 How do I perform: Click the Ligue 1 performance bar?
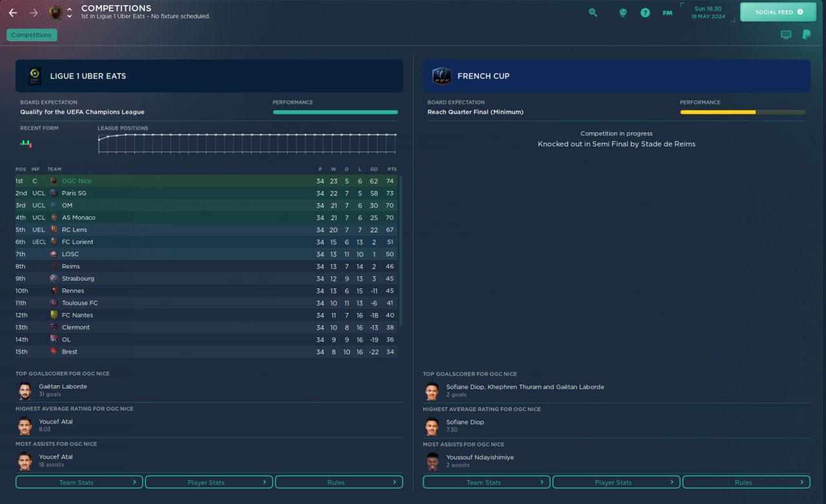(x=336, y=112)
